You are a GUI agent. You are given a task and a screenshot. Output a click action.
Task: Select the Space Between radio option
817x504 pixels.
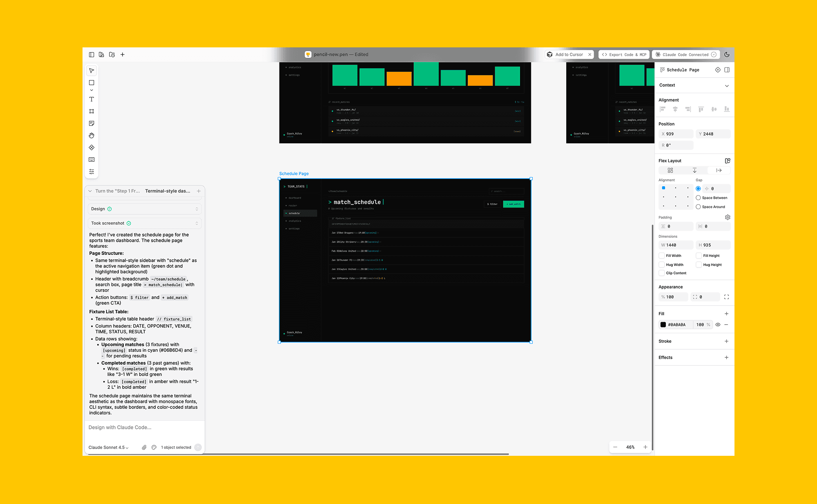click(x=698, y=198)
